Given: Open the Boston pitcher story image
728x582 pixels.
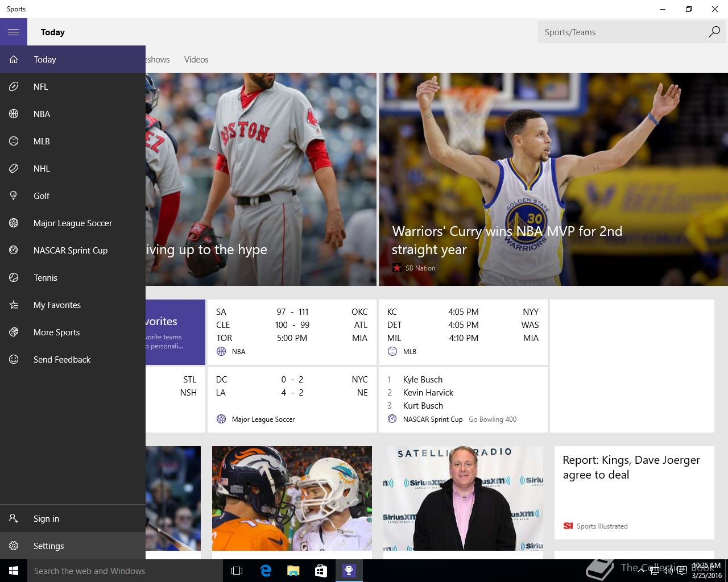Looking at the screenshot, I should point(261,179).
